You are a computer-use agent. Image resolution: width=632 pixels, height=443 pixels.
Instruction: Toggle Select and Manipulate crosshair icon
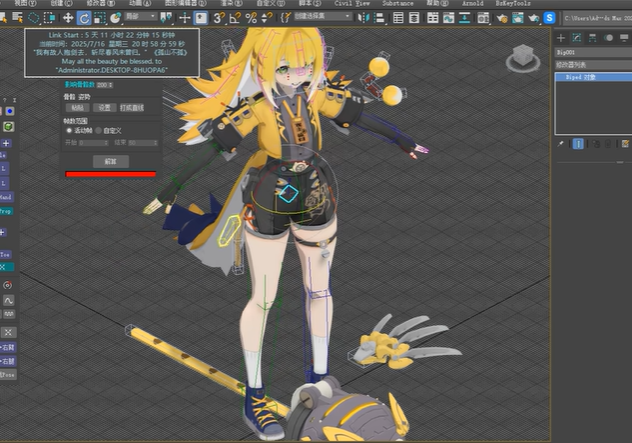[x=185, y=18]
